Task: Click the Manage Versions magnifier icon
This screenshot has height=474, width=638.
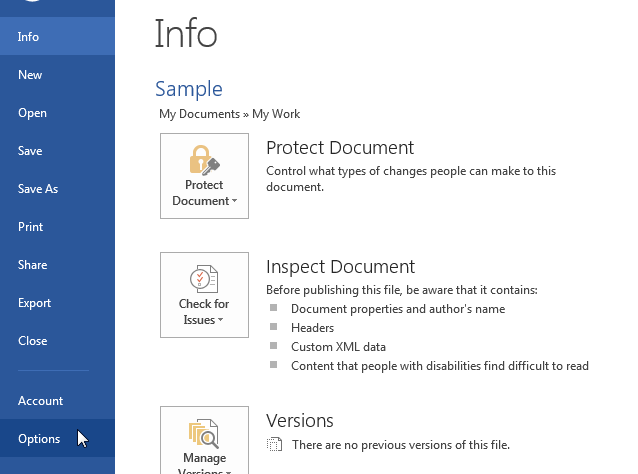Action: click(204, 435)
